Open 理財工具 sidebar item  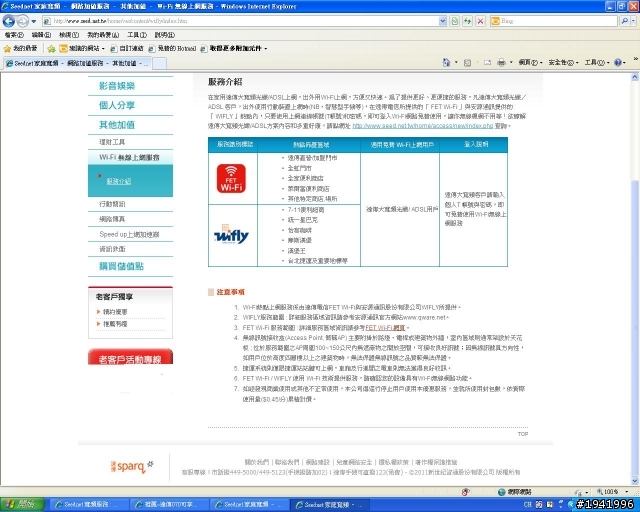coord(112,142)
